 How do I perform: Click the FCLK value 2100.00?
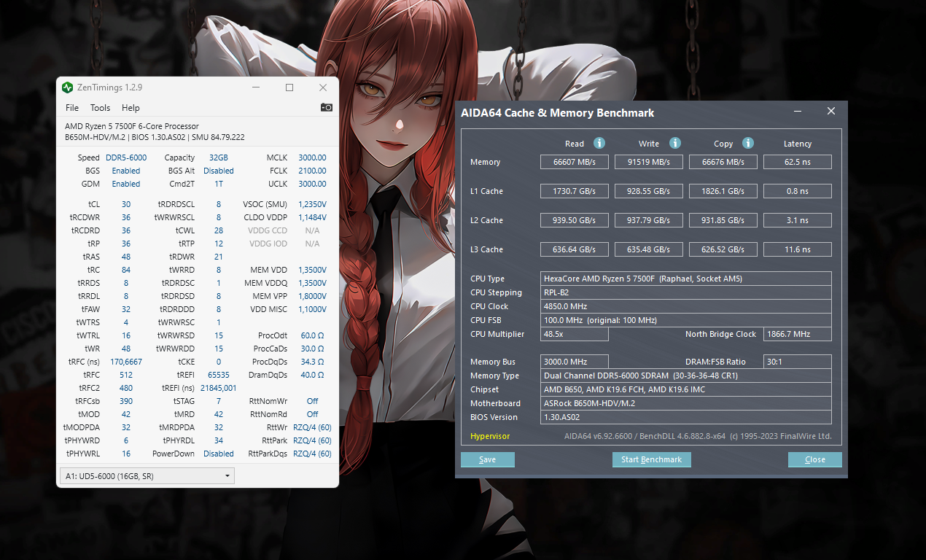(x=312, y=171)
